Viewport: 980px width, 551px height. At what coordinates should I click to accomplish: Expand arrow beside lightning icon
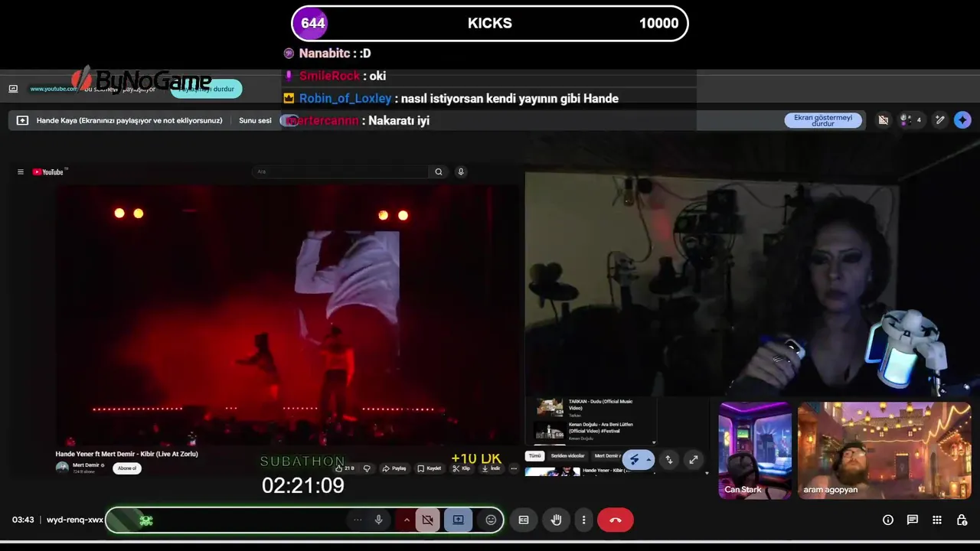point(649,459)
